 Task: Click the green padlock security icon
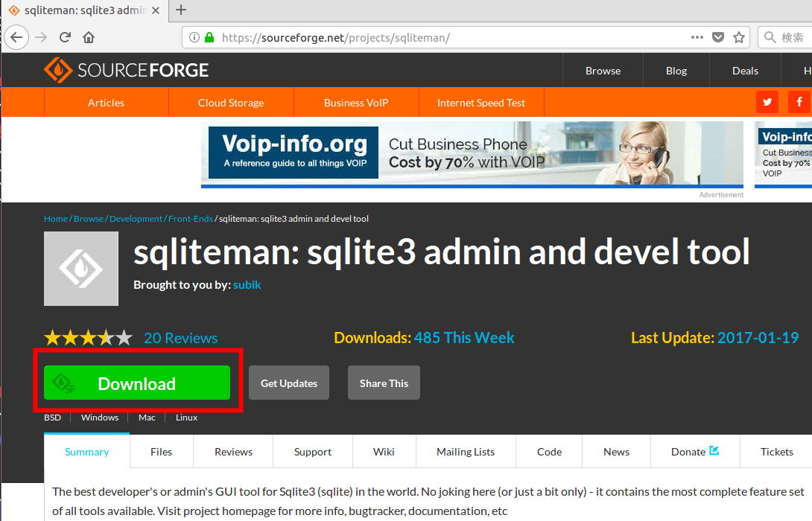click(209, 37)
